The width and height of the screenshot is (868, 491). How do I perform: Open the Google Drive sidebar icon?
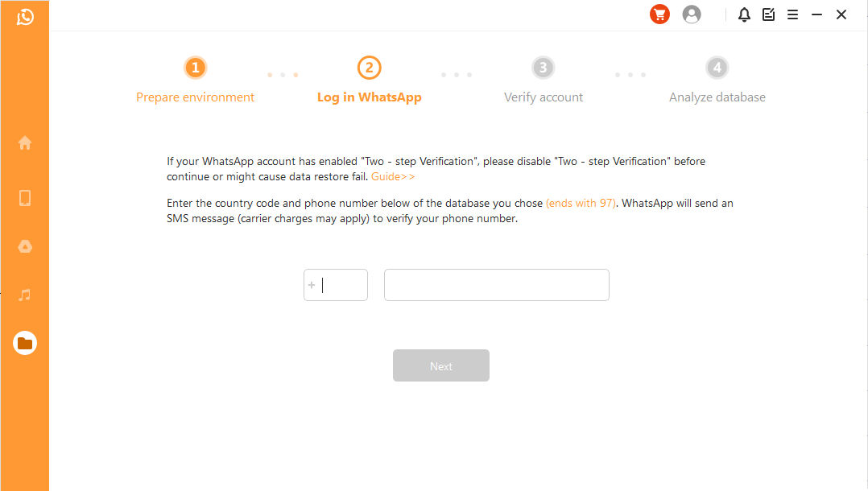[25, 246]
